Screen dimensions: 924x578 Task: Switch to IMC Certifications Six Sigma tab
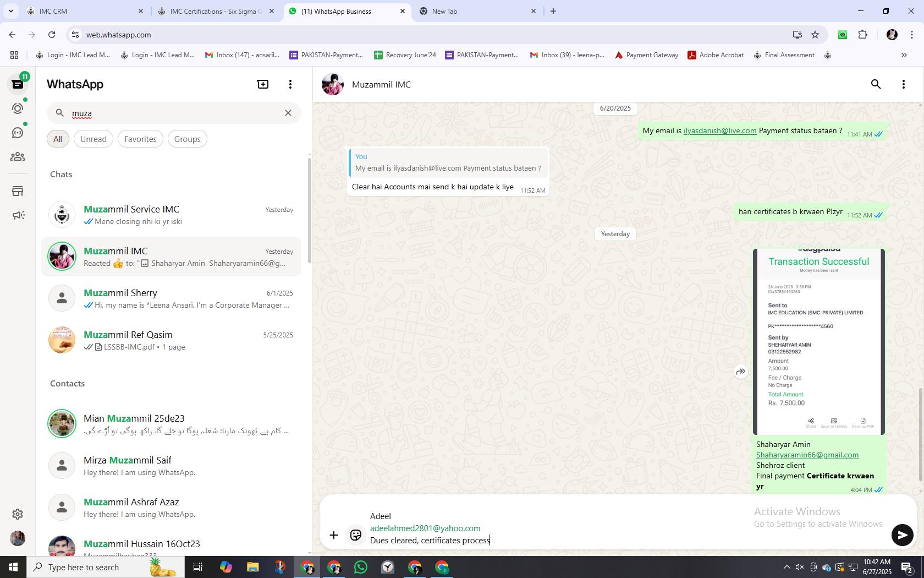click(x=216, y=11)
